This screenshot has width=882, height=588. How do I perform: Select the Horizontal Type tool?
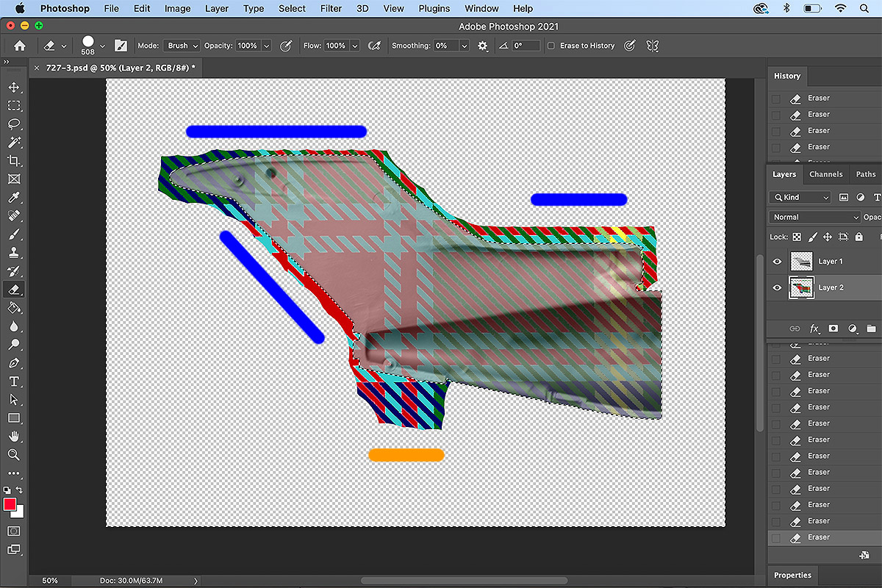[x=14, y=381]
